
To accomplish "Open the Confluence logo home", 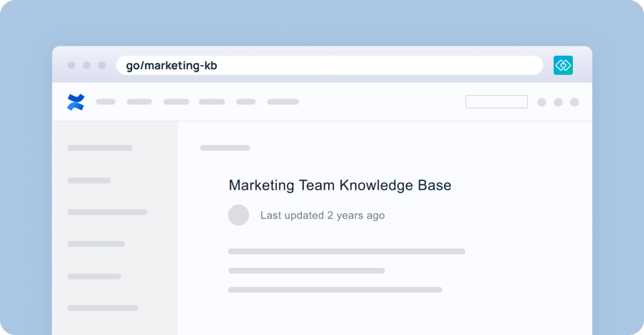I will (76, 102).
